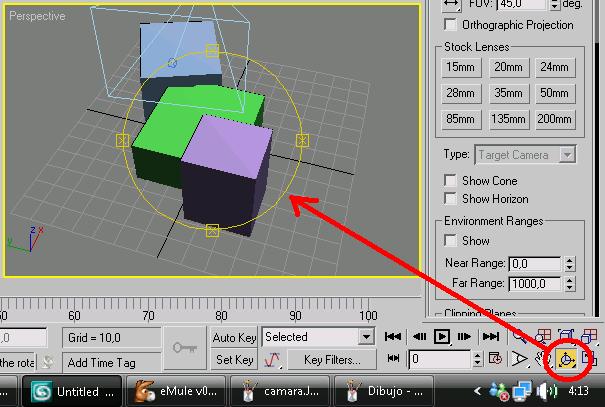Image resolution: width=605 pixels, height=407 pixels.
Task: Open the default tangent curve flyout
Action: tap(272, 360)
